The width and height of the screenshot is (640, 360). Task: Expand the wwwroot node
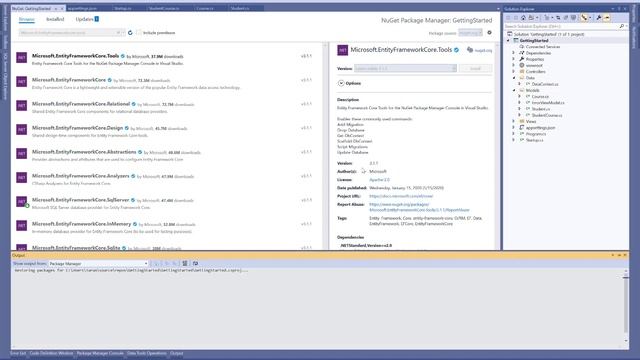pos(513,65)
